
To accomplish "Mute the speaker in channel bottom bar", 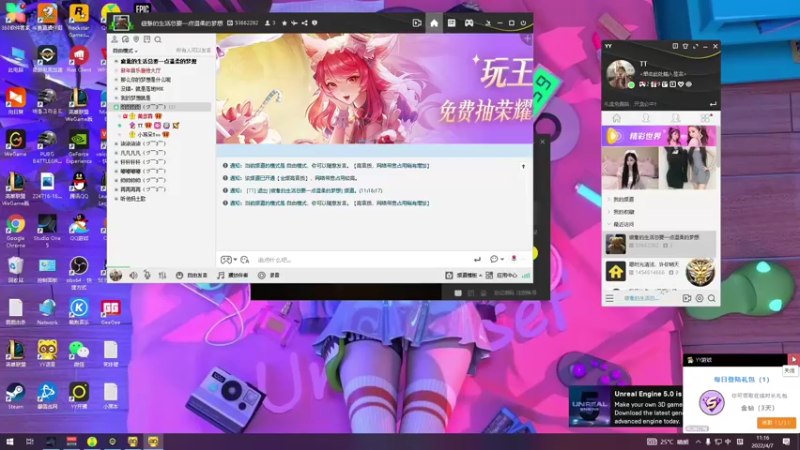I will tap(133, 275).
